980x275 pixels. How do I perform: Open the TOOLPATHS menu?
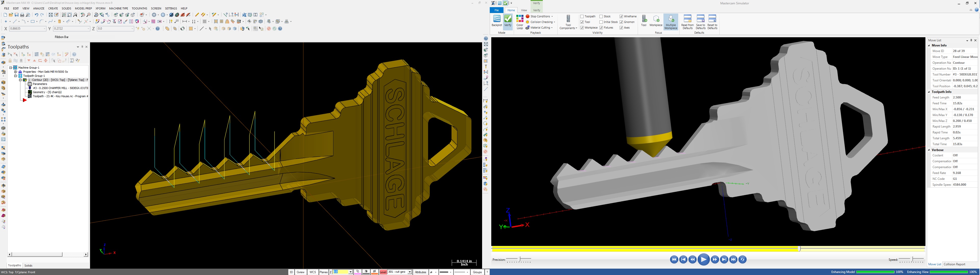[139, 8]
